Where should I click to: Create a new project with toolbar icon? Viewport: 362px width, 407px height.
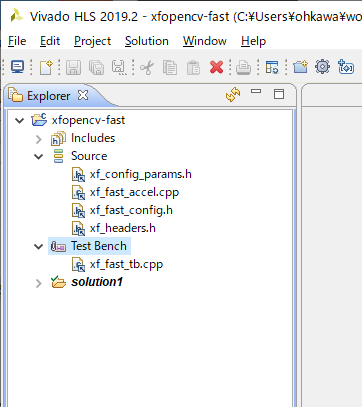[46, 67]
